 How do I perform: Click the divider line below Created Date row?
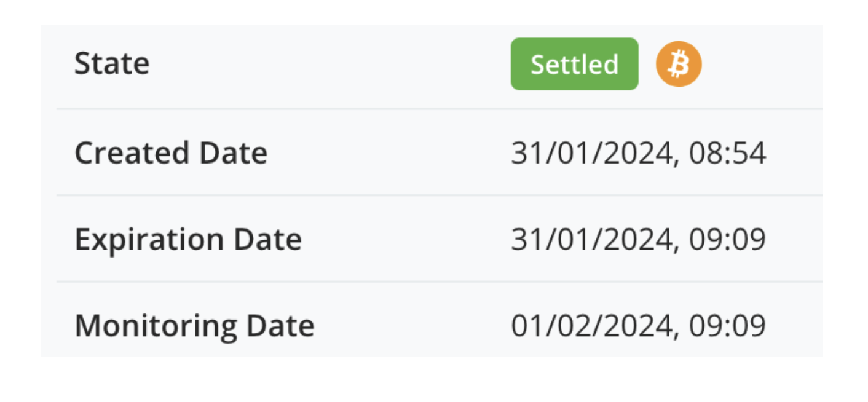click(x=439, y=195)
